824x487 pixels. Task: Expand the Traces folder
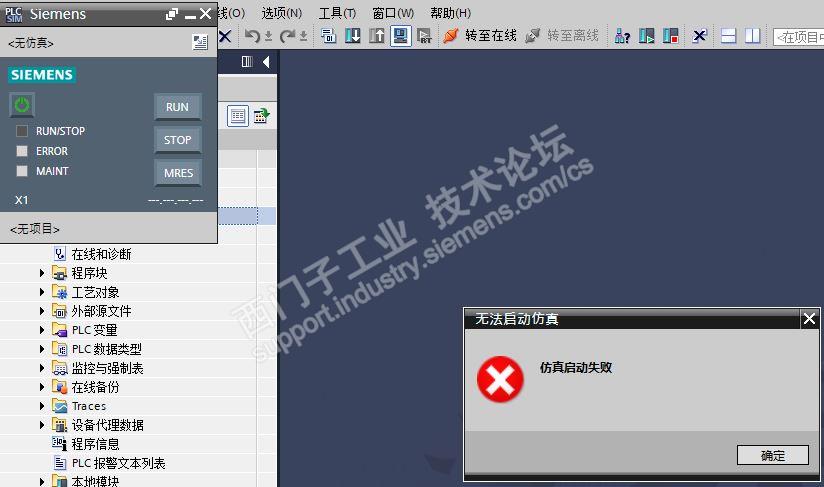(42, 406)
